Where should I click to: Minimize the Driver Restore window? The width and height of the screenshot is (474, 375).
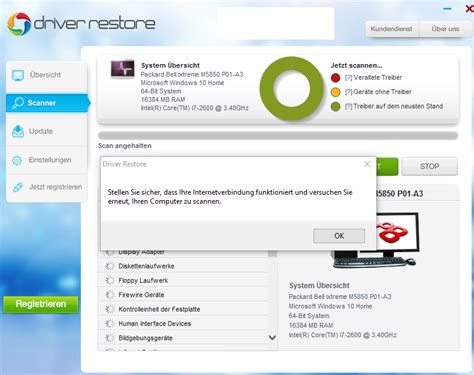click(447, 9)
